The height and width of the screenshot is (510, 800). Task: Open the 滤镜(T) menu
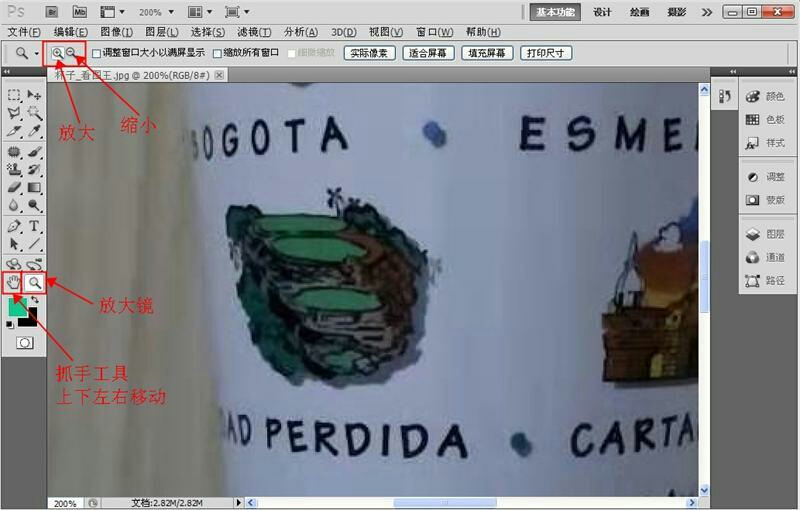[x=254, y=32]
